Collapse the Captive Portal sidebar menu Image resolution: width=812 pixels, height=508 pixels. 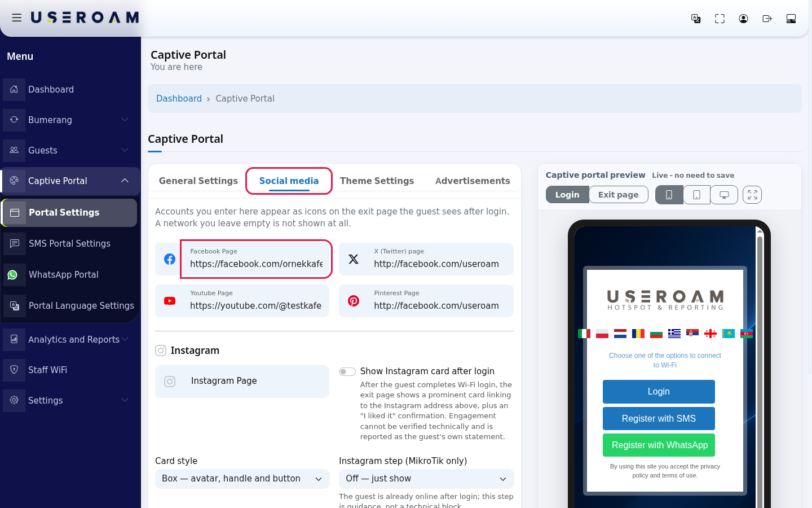coord(70,181)
